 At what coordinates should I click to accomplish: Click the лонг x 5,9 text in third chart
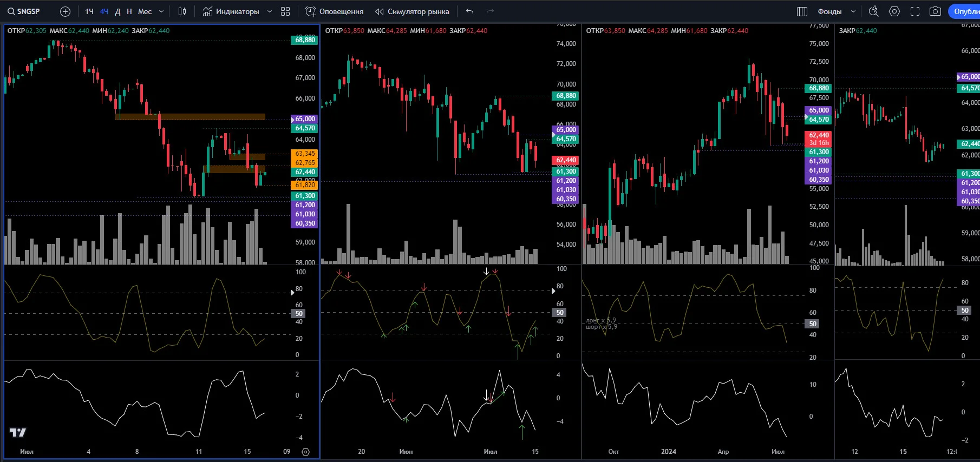pyautogui.click(x=601, y=321)
